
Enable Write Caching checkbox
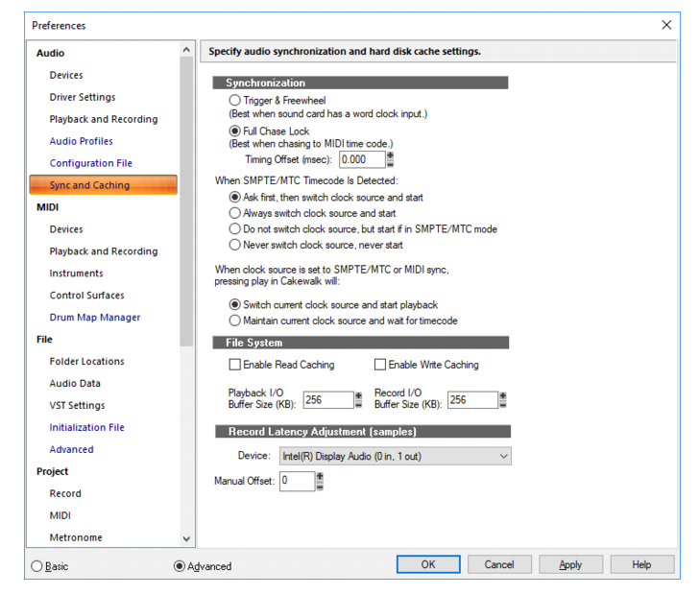click(380, 365)
